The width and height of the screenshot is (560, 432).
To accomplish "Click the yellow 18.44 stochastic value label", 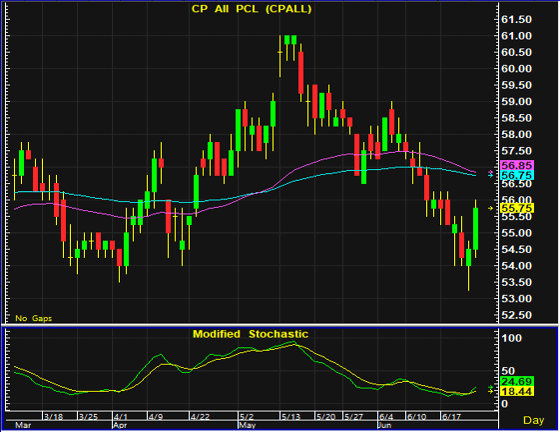I will click(x=517, y=391).
